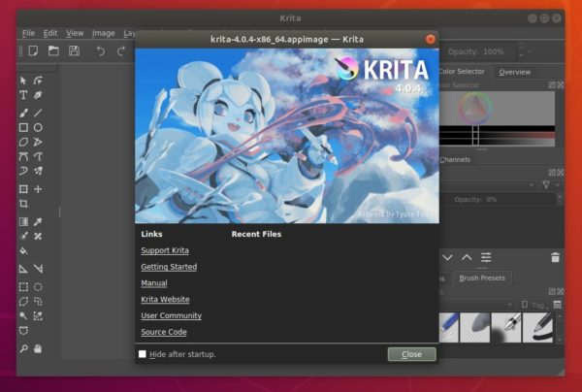This screenshot has height=392, width=582.
Task: Open the layer filter funnel dropdown
Action: point(546,184)
